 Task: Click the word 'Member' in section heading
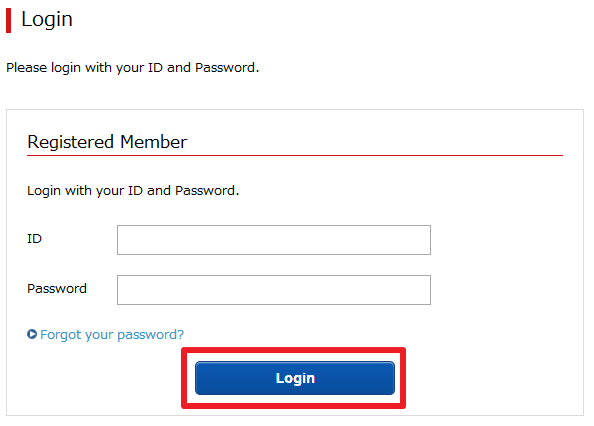pyautogui.click(x=153, y=142)
